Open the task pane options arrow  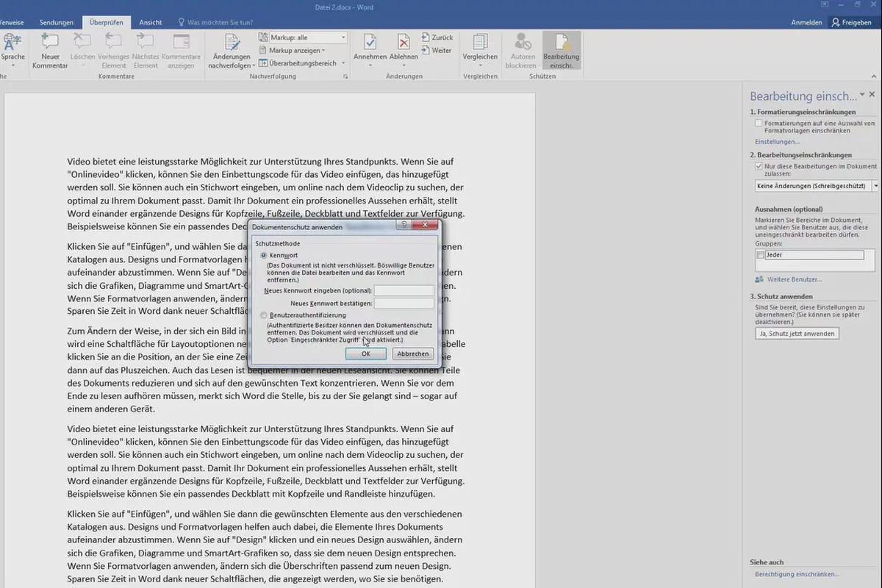click(862, 96)
